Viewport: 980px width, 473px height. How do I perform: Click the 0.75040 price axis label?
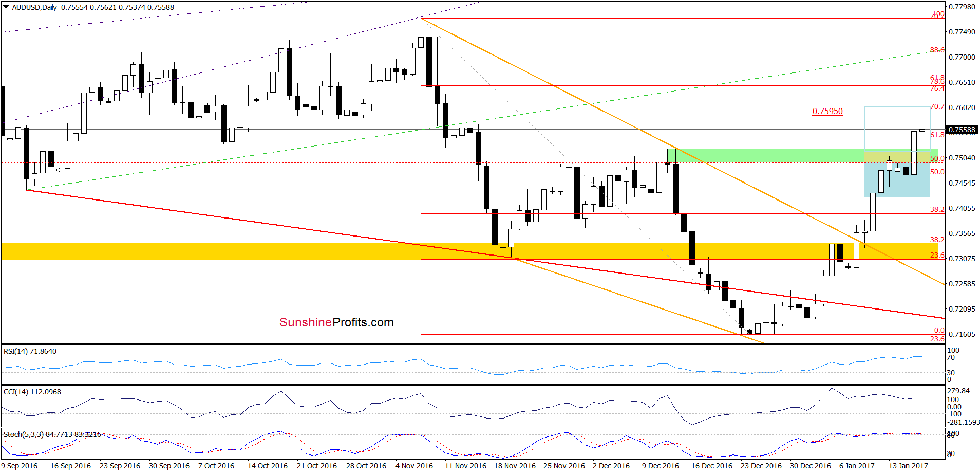coord(962,158)
